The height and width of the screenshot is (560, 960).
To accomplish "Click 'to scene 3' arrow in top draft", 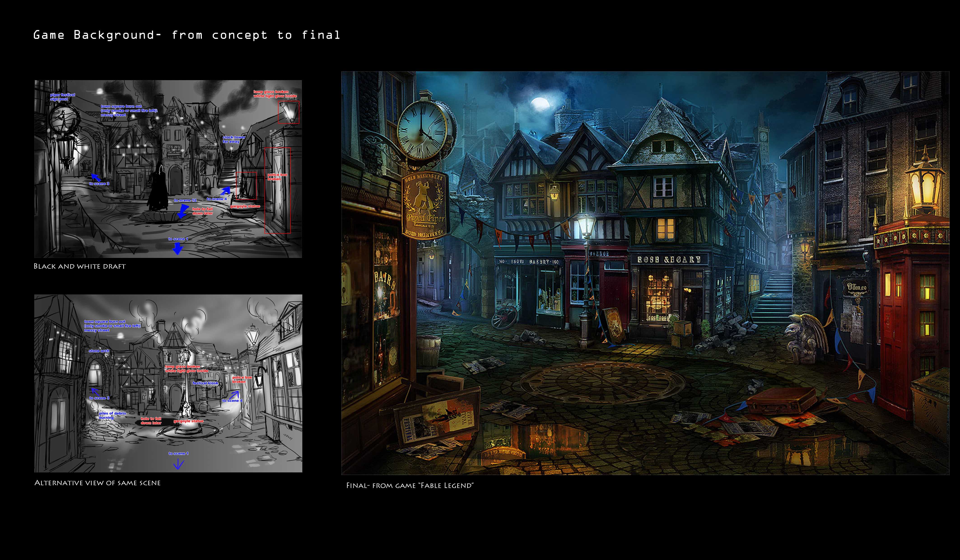I will [x=96, y=177].
